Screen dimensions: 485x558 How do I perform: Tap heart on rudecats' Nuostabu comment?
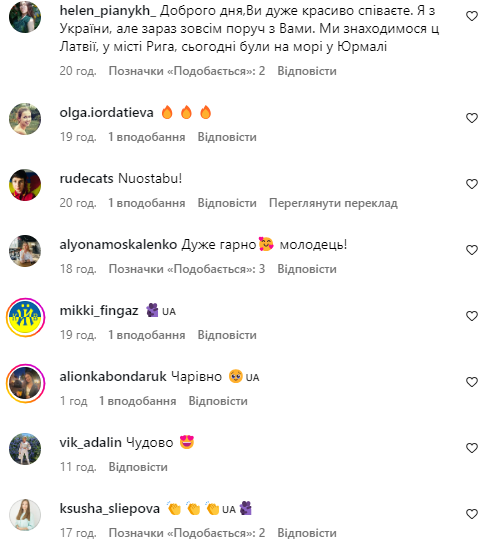pos(471,184)
